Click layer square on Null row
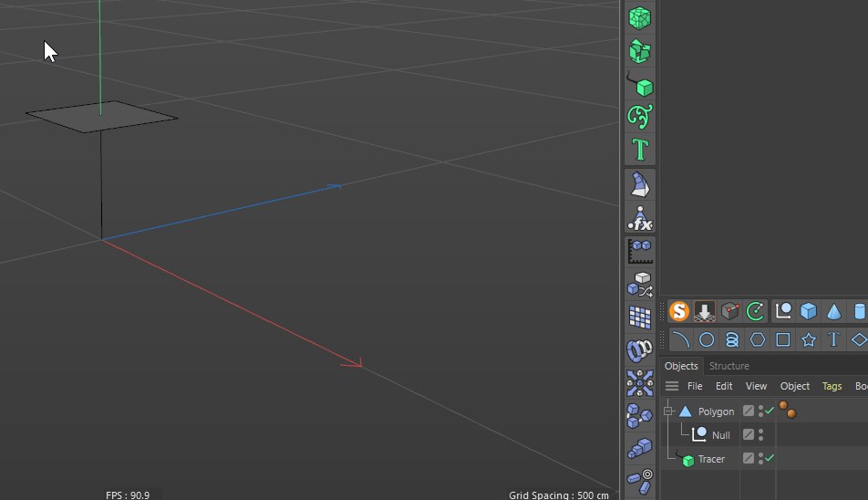 click(749, 434)
